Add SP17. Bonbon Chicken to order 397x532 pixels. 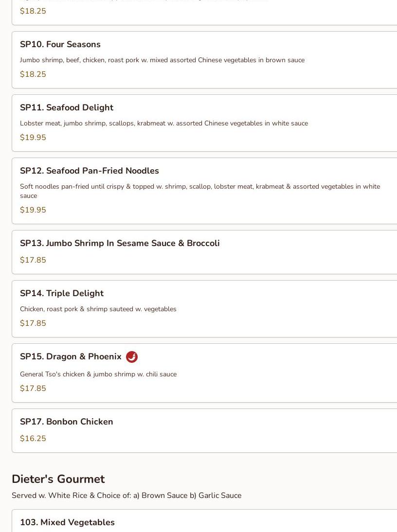click(x=205, y=430)
